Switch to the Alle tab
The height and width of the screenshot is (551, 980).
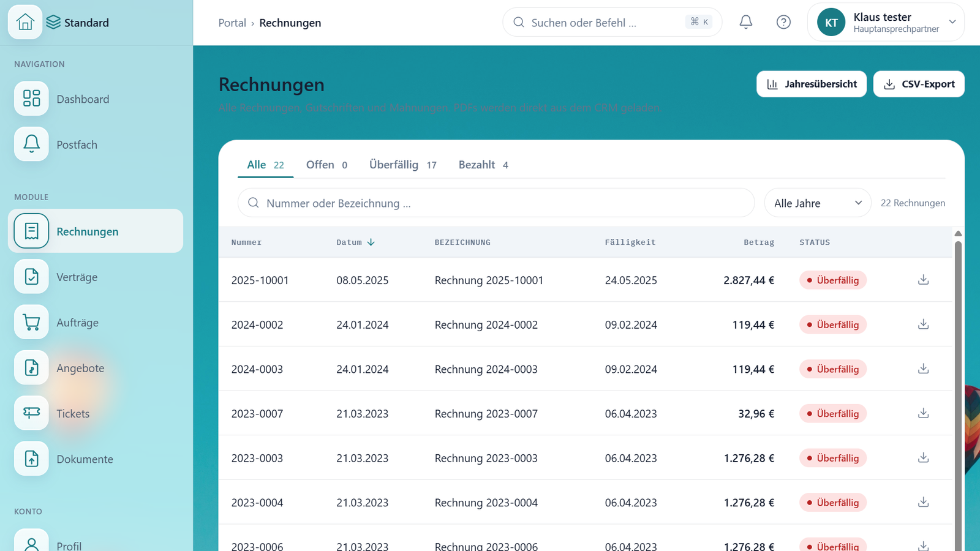[x=265, y=165]
